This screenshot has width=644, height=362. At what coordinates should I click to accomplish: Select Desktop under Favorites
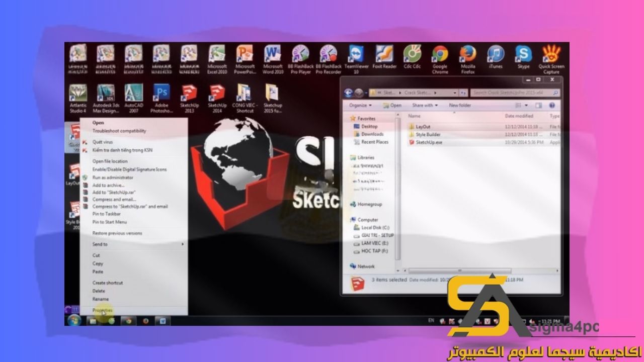coord(365,127)
